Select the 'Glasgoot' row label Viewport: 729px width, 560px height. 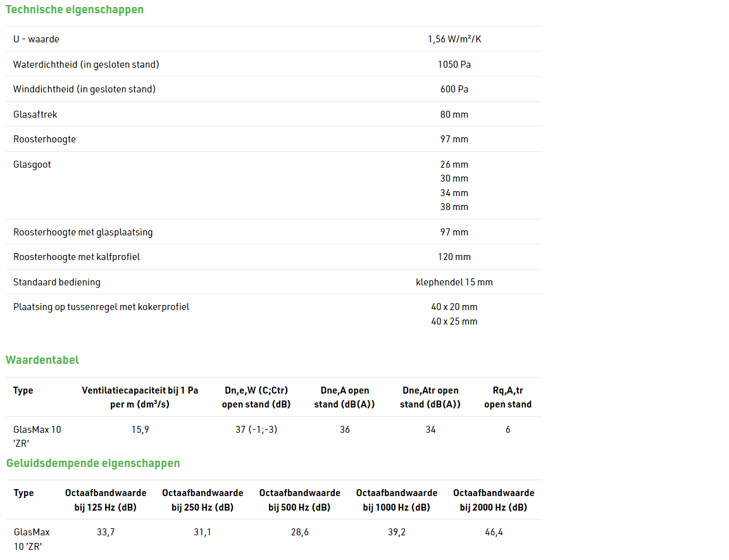pos(32,164)
